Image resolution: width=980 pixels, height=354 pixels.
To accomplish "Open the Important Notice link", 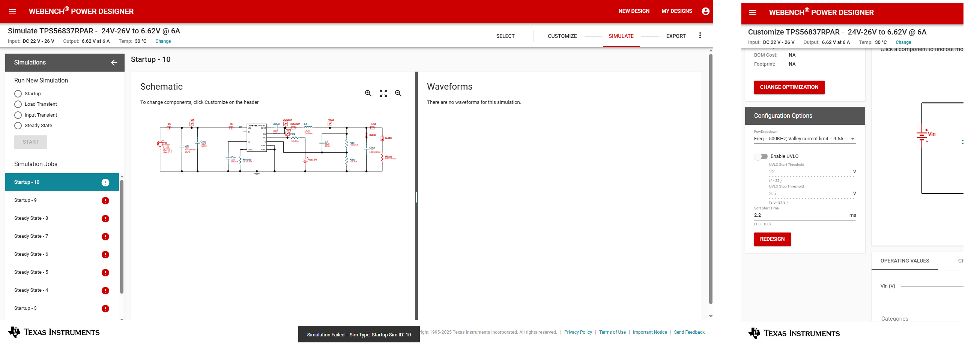I will click(649, 332).
